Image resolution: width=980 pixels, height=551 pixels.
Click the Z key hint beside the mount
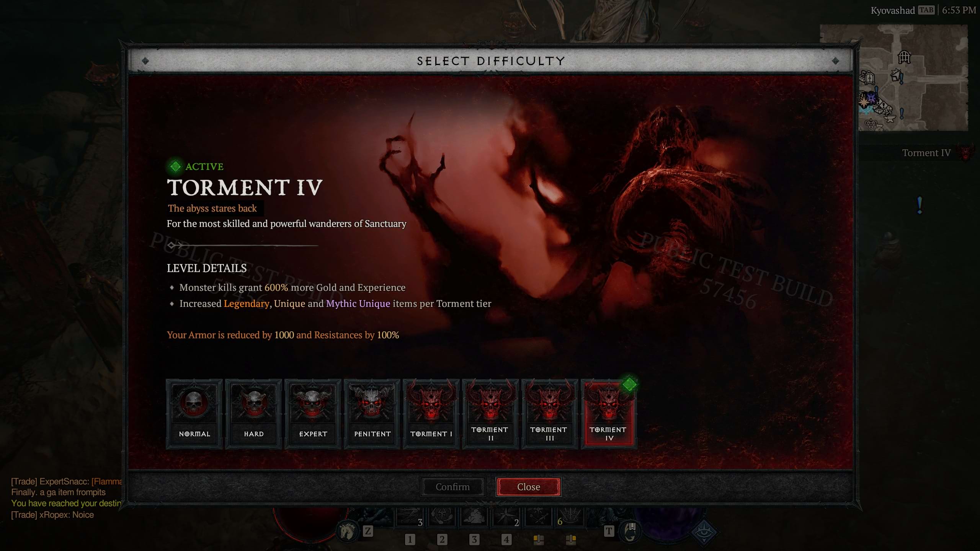(x=367, y=531)
